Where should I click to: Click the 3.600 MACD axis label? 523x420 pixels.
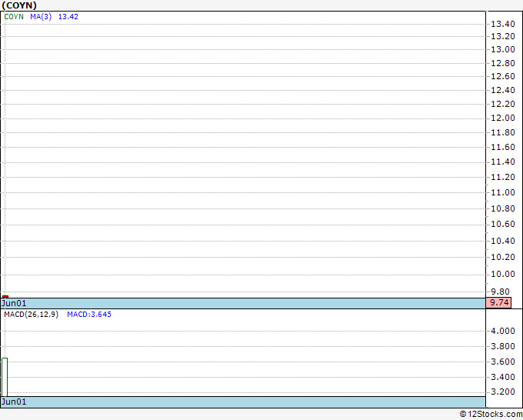(503, 362)
